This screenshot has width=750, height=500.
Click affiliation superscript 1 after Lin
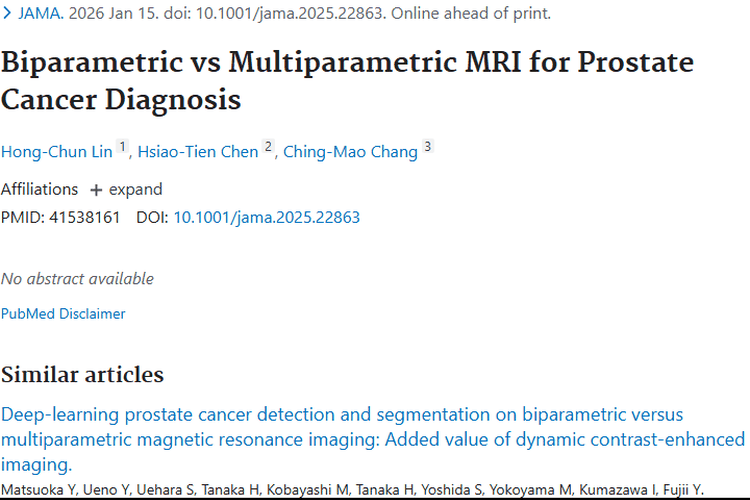(123, 147)
